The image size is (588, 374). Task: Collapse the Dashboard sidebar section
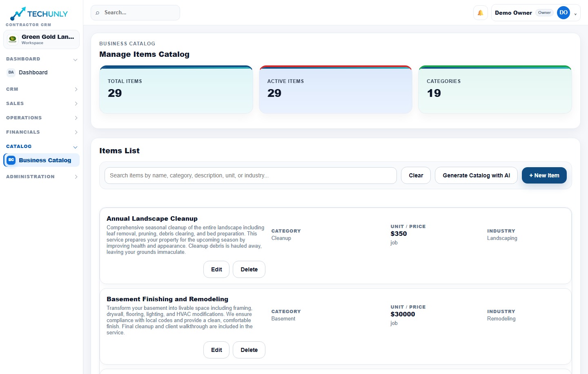[75, 60]
